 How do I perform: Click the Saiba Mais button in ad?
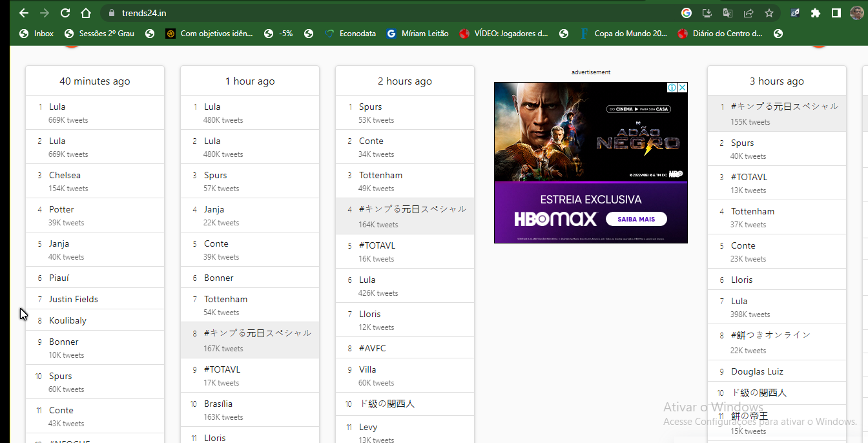click(x=636, y=220)
